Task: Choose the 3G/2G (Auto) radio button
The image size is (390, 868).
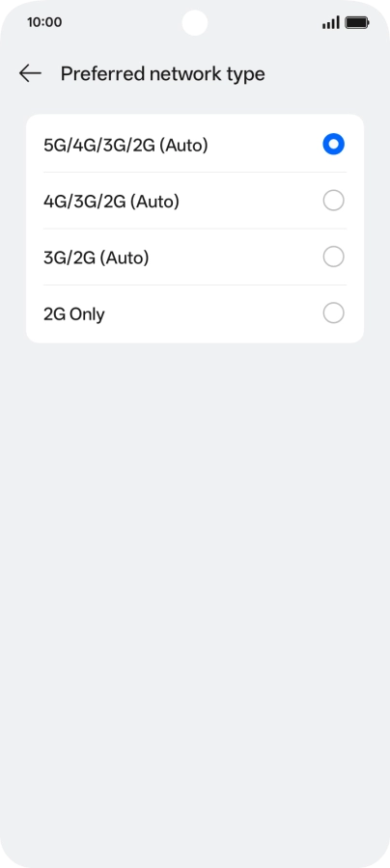Action: [x=333, y=257]
